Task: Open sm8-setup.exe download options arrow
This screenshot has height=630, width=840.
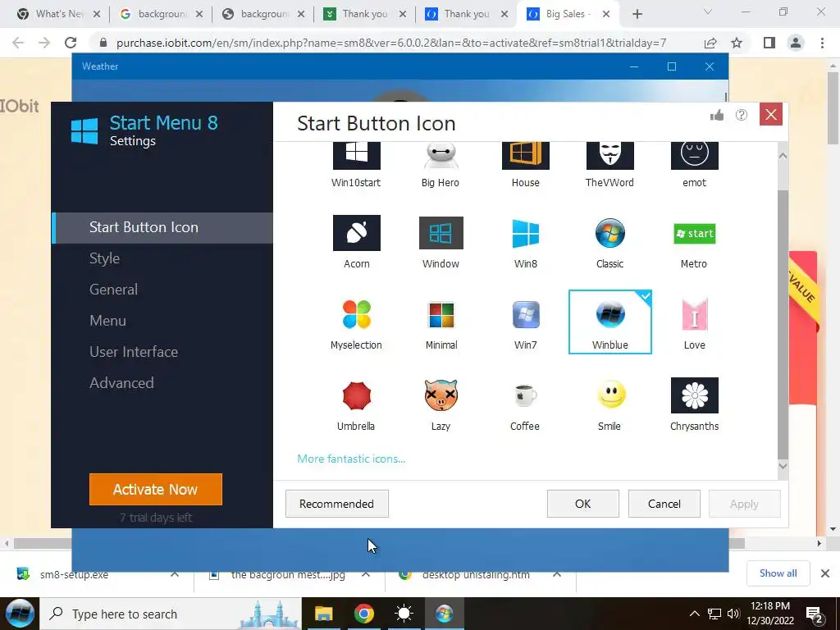Action: click(175, 574)
